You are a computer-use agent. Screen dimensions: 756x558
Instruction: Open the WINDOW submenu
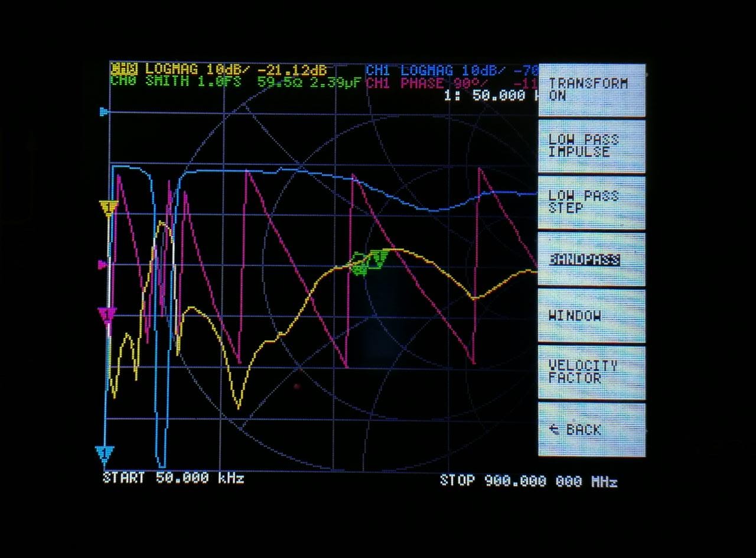[x=591, y=316]
